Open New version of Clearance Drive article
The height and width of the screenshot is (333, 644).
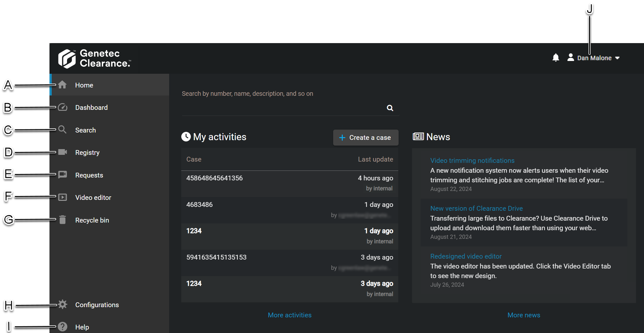click(x=476, y=208)
